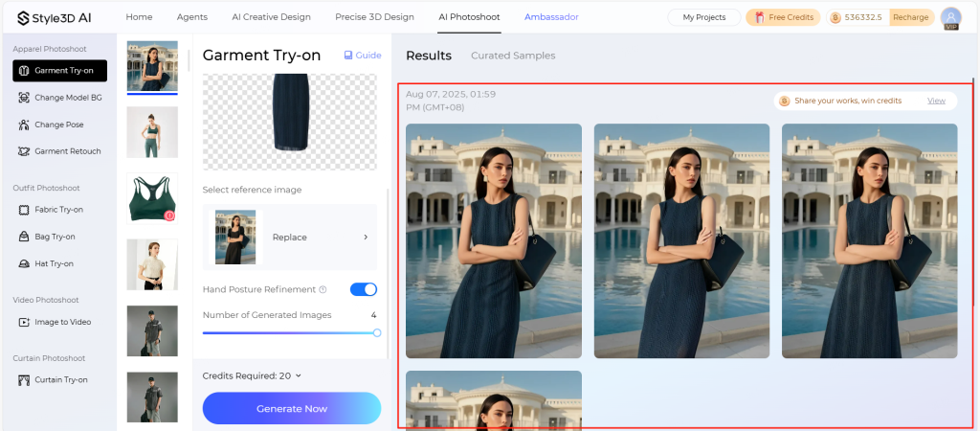Click the Style3D AI logo

pos(54,17)
